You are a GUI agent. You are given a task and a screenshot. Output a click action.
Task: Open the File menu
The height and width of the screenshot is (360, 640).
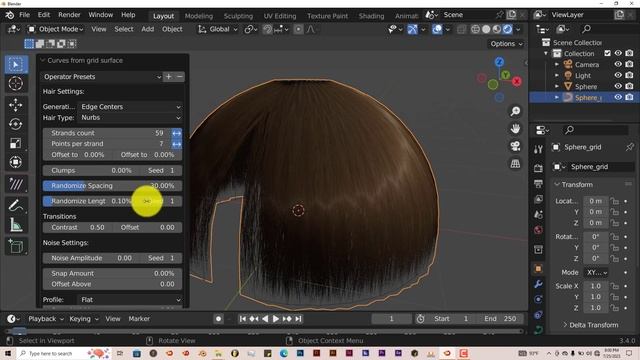coord(24,15)
